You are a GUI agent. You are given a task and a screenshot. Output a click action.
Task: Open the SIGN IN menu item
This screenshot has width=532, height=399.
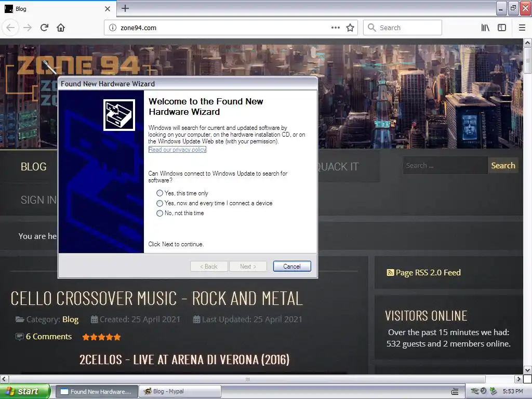[38, 200]
